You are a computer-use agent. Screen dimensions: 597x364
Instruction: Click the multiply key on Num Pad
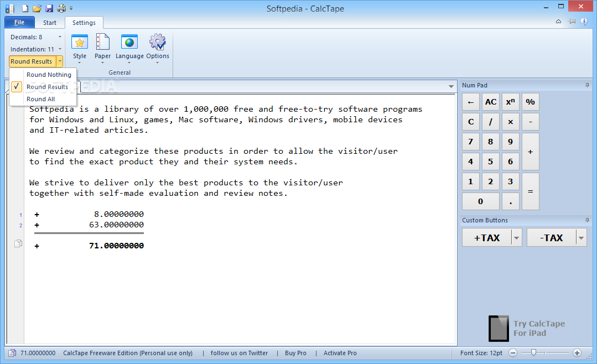pyautogui.click(x=511, y=122)
